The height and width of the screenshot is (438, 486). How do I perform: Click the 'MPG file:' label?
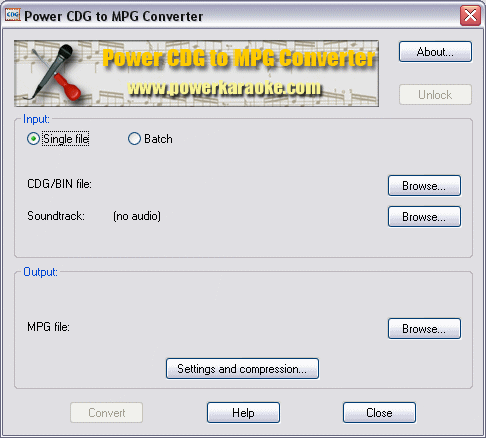[48, 327]
